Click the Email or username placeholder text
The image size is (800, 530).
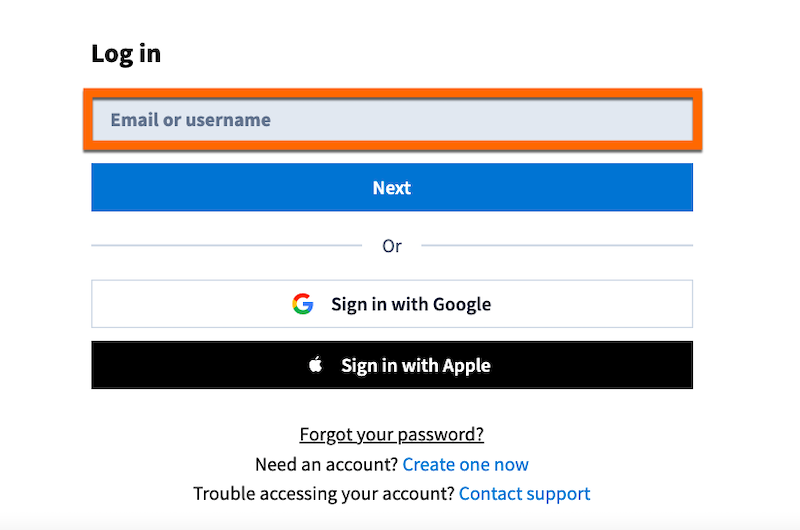coord(190,120)
